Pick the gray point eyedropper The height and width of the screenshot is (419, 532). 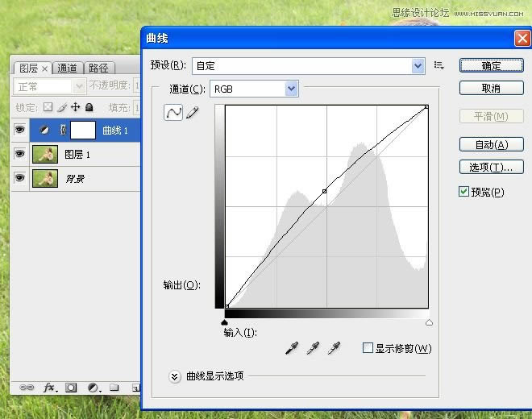(312, 348)
